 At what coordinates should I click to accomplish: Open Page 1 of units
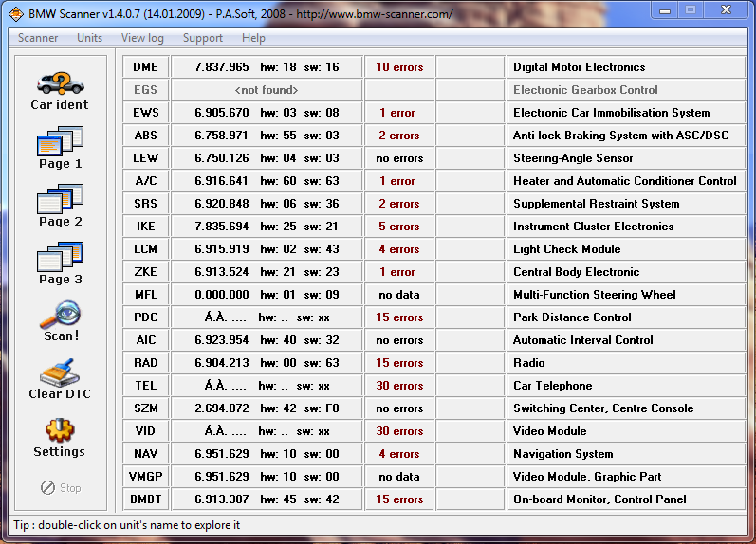pos(61,149)
